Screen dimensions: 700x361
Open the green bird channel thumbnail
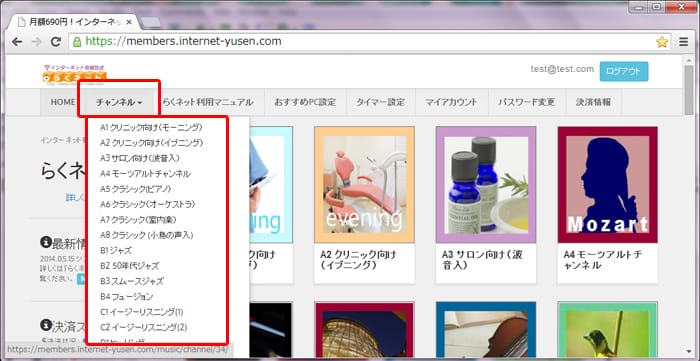tap(608, 329)
